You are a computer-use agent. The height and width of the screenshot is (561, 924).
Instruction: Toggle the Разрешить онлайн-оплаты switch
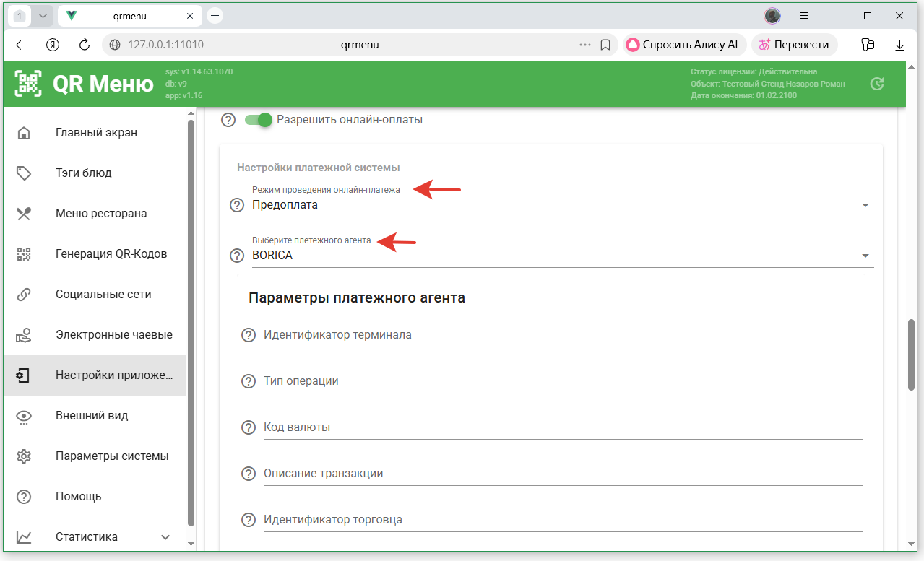pyautogui.click(x=259, y=120)
